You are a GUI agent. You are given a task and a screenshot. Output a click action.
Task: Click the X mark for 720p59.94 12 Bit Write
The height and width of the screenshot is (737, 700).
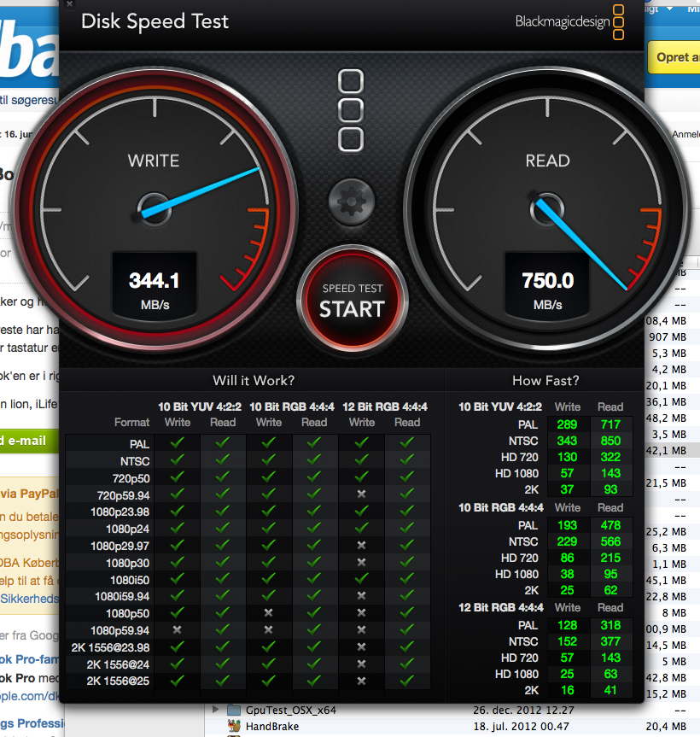pos(361,494)
